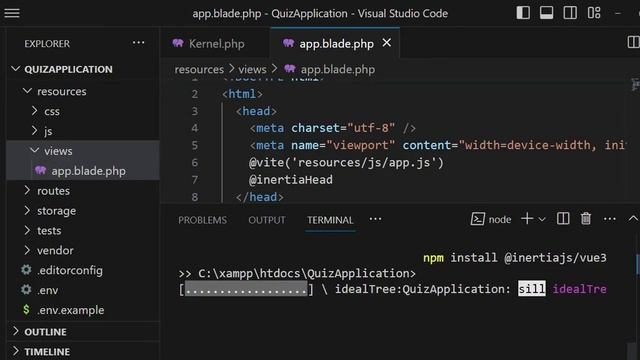Click line number 6 in the gutter
Image resolution: width=640 pixels, height=360 pixels.
point(195,162)
